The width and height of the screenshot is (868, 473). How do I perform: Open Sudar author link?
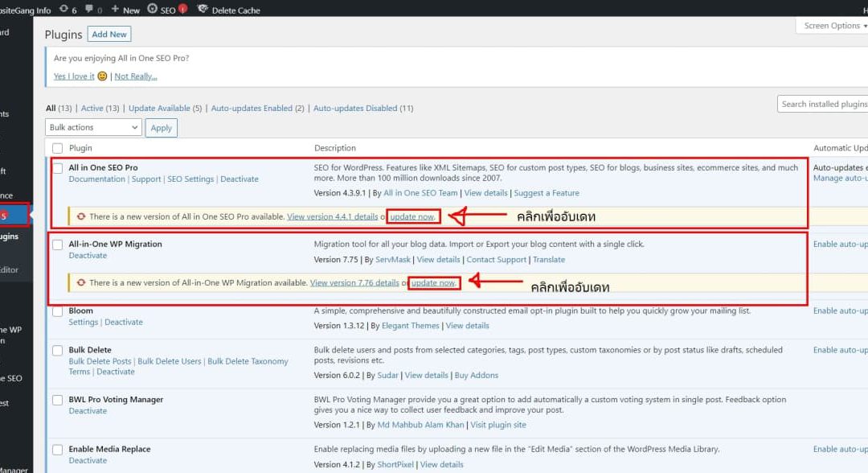(387, 375)
